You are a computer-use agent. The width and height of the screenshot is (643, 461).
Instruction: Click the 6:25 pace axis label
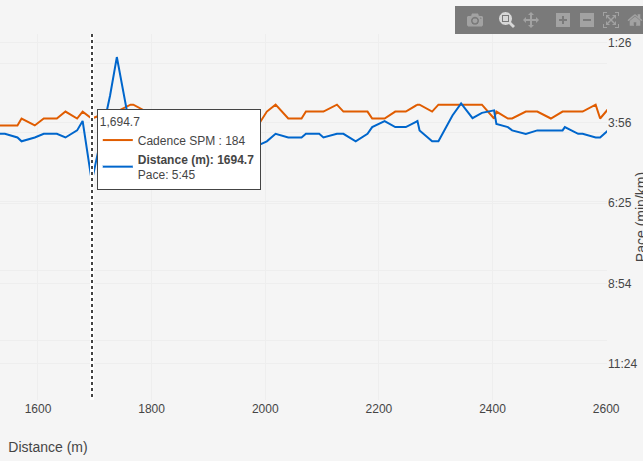tap(620, 203)
